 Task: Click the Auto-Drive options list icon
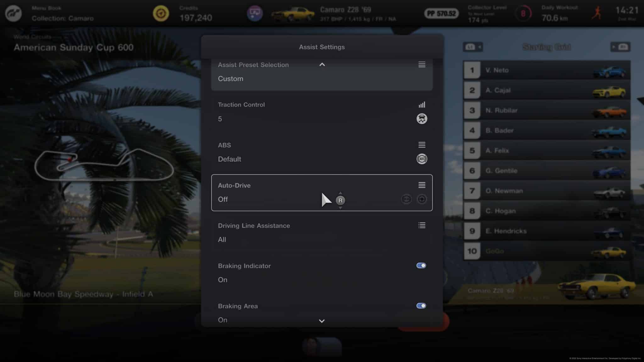coord(421,185)
